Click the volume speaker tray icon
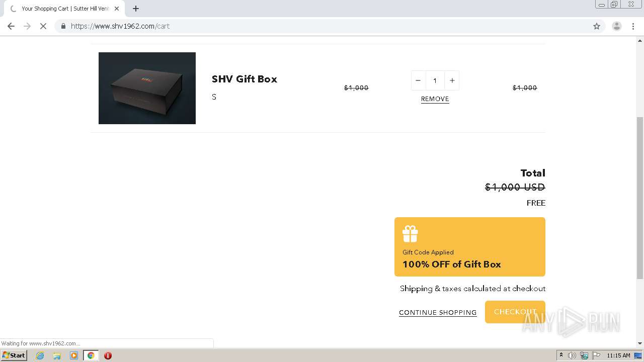Viewport: 644px width, 362px height. pyautogui.click(x=572, y=355)
